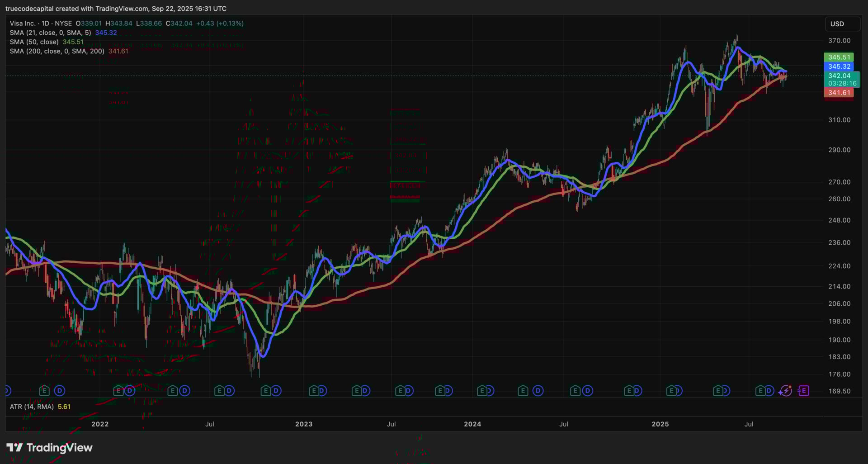Show the July 2022 earnings marker

pyautogui.click(x=219, y=390)
